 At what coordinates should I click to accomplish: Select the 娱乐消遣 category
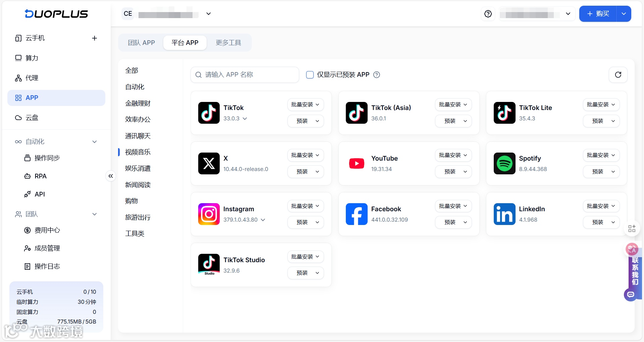tap(138, 169)
